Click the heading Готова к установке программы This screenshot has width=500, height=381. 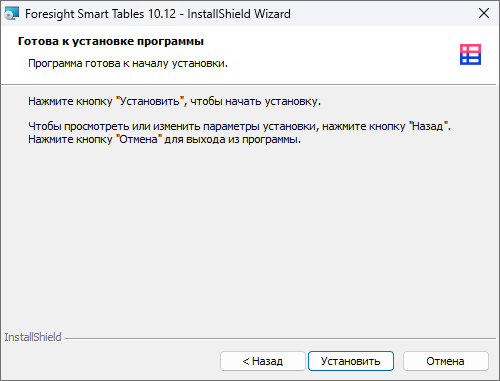[111, 41]
